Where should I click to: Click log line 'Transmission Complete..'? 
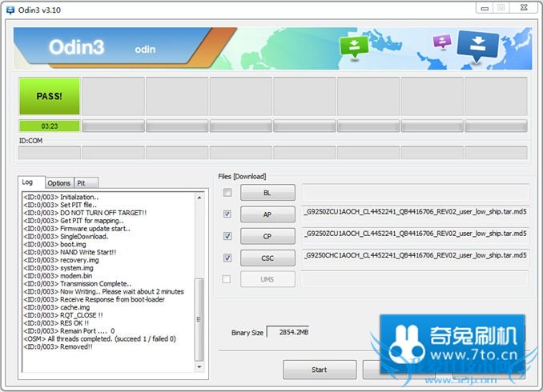click(x=78, y=284)
